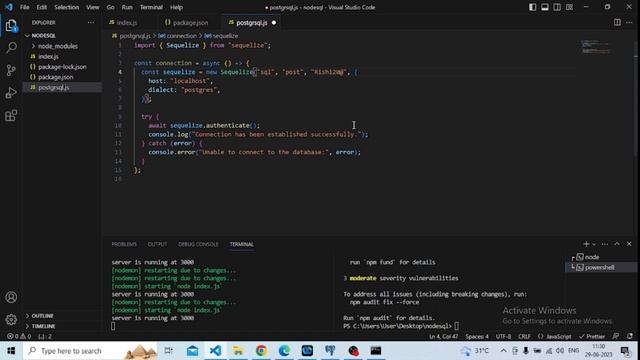The height and width of the screenshot is (360, 640).
Task: Open the Go menu
Action: pyautogui.click(x=111, y=7)
